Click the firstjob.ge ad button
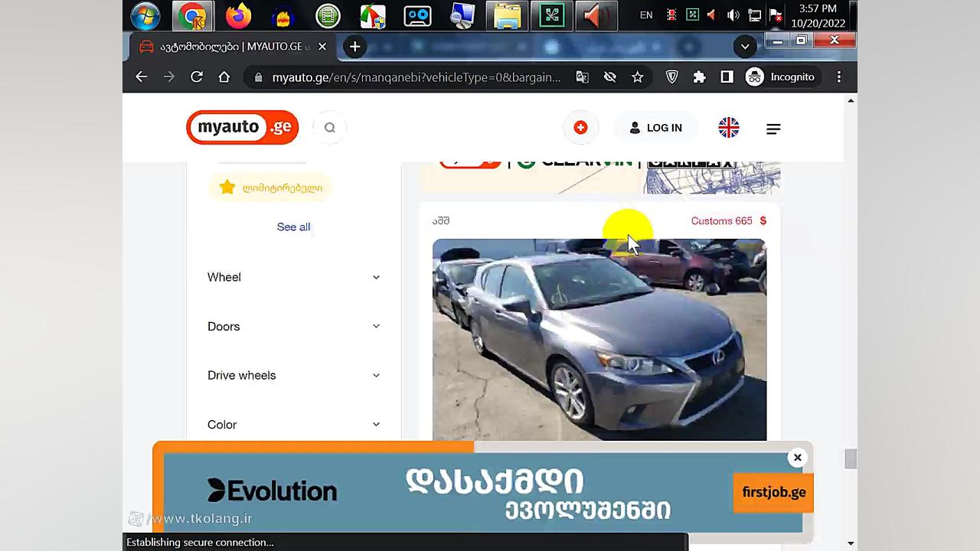Screen dimensions: 980x551 click(773, 492)
